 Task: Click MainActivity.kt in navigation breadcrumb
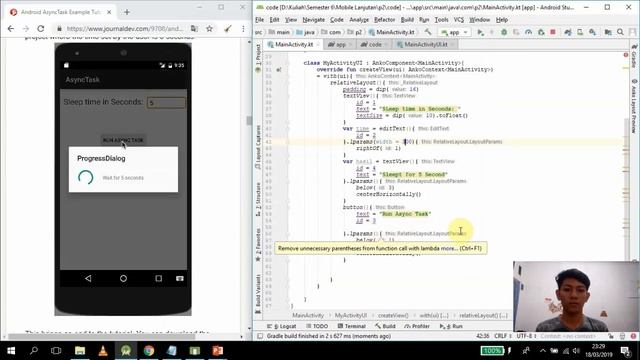[392, 32]
